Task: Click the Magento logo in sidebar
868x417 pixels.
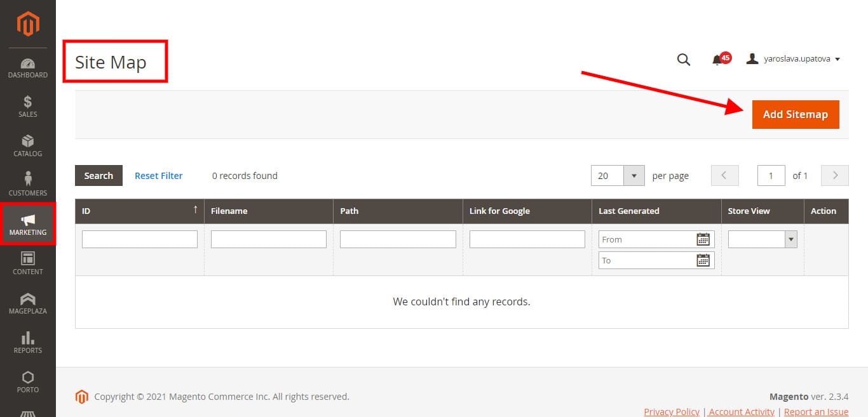Action: click(x=28, y=24)
